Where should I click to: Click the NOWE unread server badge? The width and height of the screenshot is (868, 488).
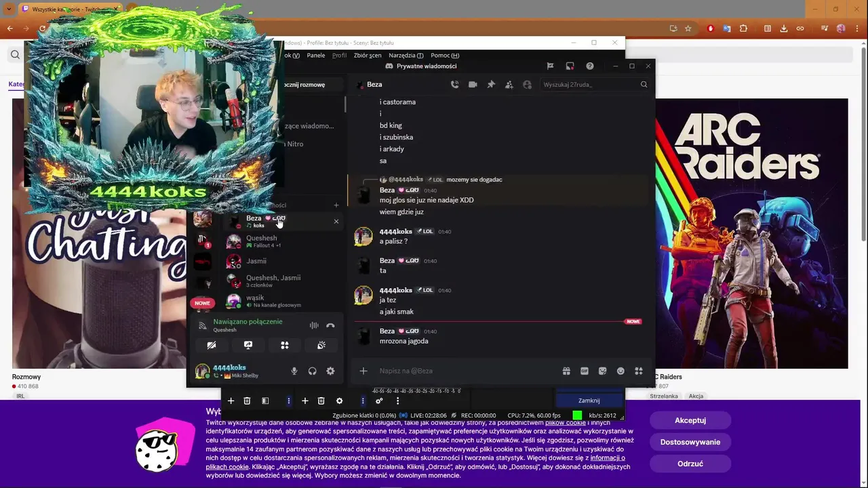pyautogui.click(x=202, y=303)
